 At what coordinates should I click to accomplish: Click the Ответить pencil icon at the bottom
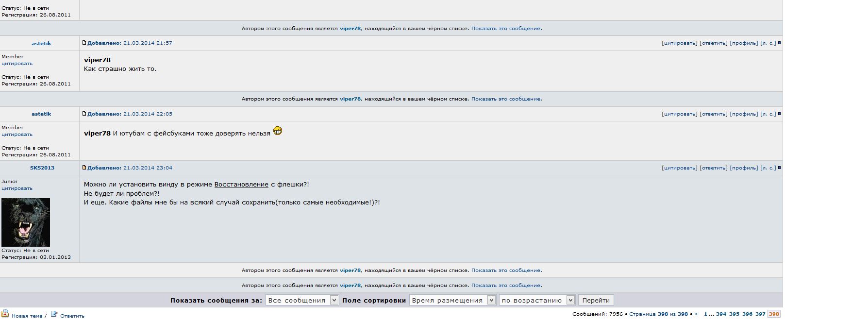pos(54,314)
